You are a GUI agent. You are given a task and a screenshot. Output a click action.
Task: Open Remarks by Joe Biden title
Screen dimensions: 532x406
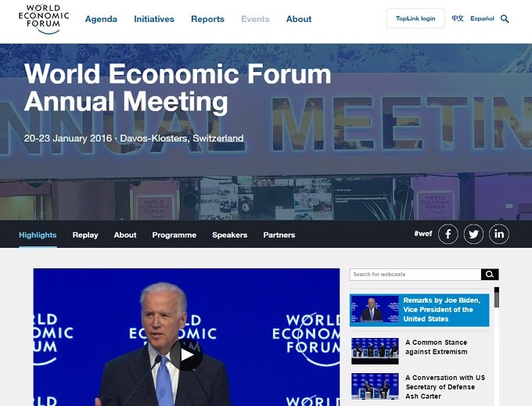442,310
